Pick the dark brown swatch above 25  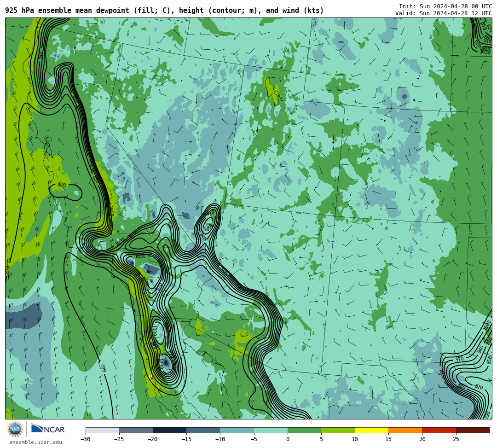473,430
